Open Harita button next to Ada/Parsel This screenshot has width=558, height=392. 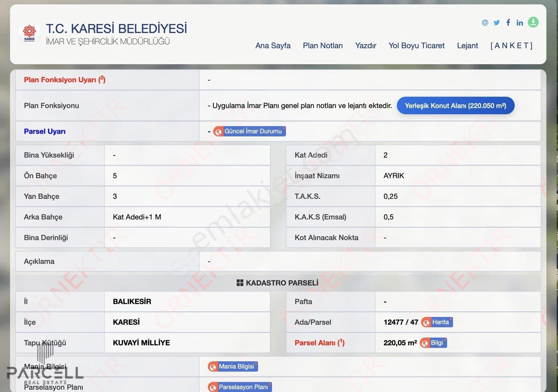[437, 322]
